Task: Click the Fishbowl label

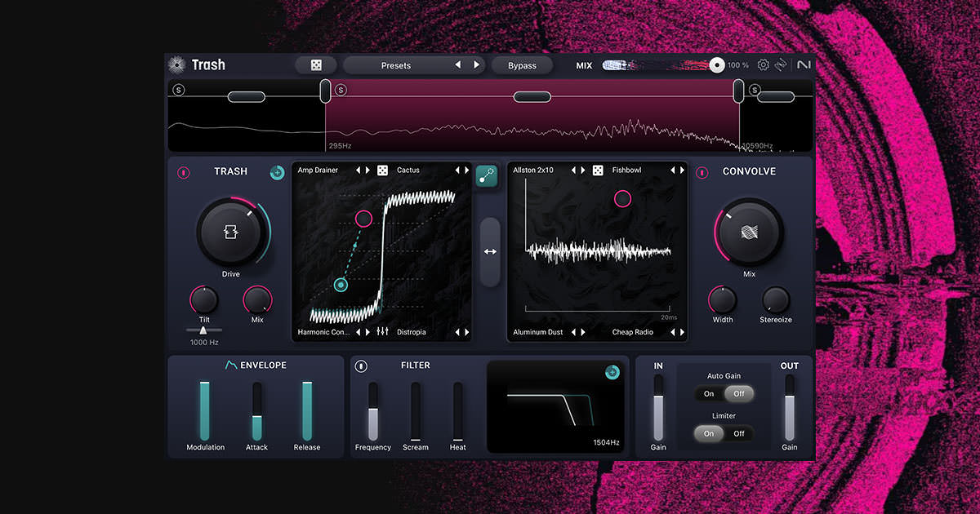Action: coord(627,171)
